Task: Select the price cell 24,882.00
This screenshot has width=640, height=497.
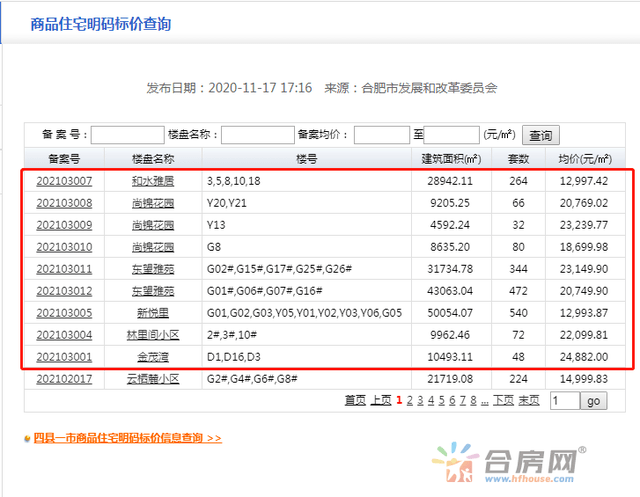Action: tap(584, 357)
